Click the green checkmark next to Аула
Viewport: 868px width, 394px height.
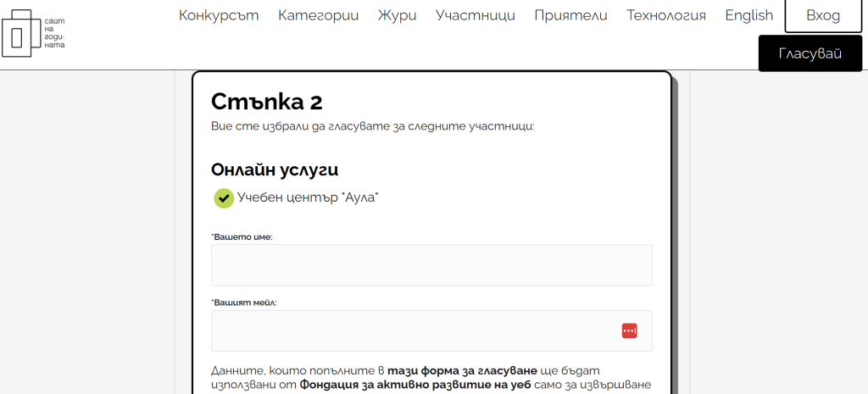(224, 197)
